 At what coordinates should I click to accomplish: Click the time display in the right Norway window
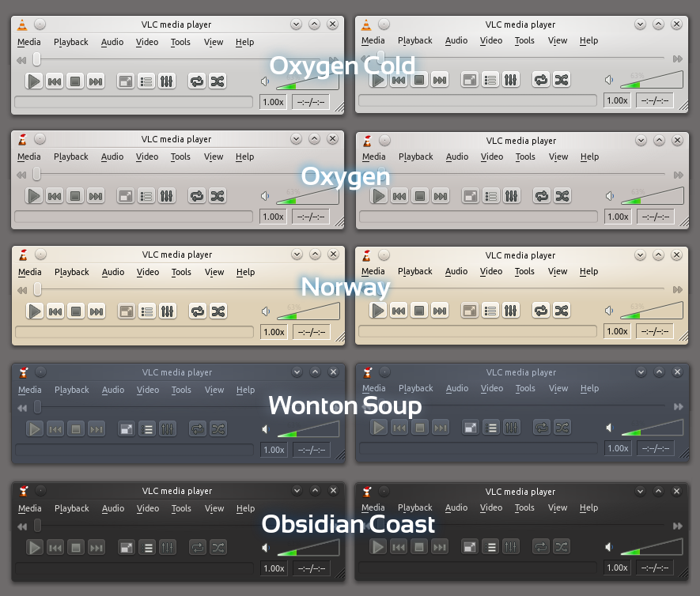coord(655,331)
